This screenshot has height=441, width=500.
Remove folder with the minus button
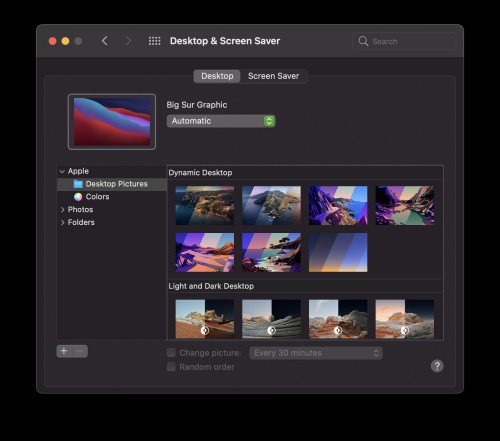(80, 351)
